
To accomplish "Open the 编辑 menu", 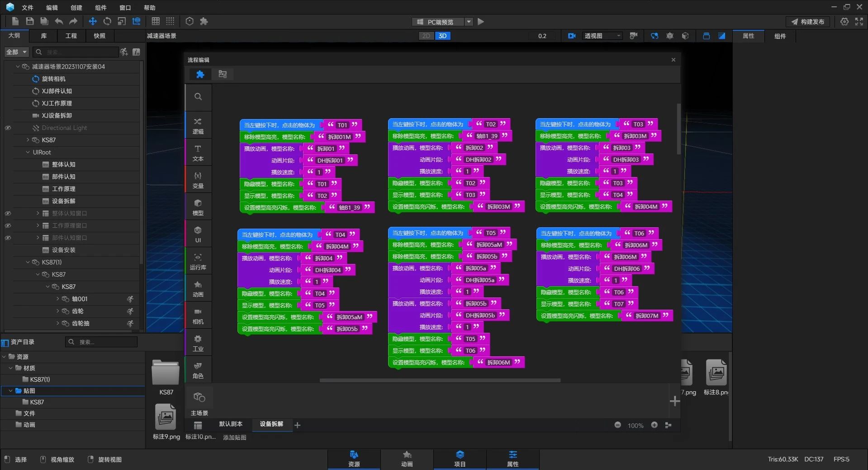I will click(52, 8).
